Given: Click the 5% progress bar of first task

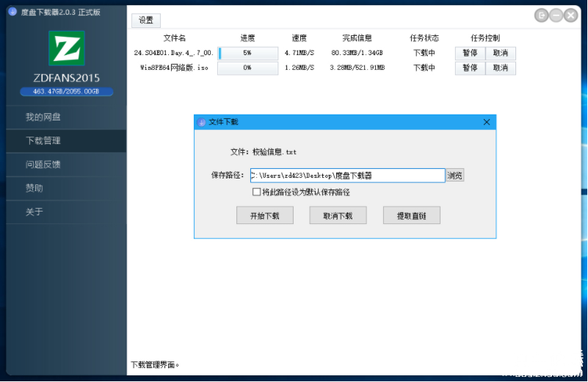Looking at the screenshot, I should click(247, 53).
